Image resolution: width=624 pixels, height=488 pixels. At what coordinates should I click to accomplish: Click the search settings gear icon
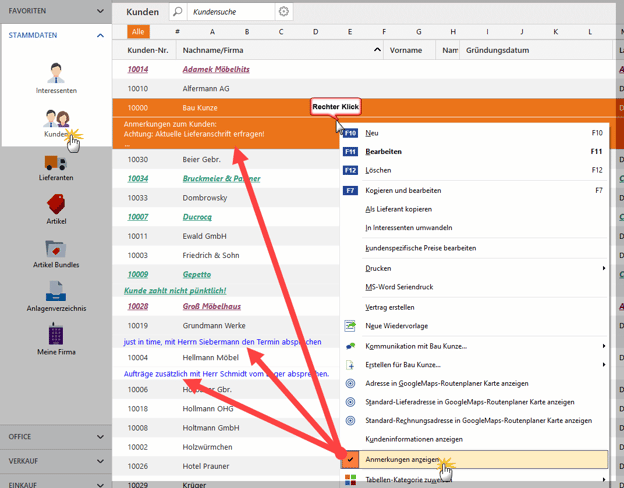(x=284, y=12)
